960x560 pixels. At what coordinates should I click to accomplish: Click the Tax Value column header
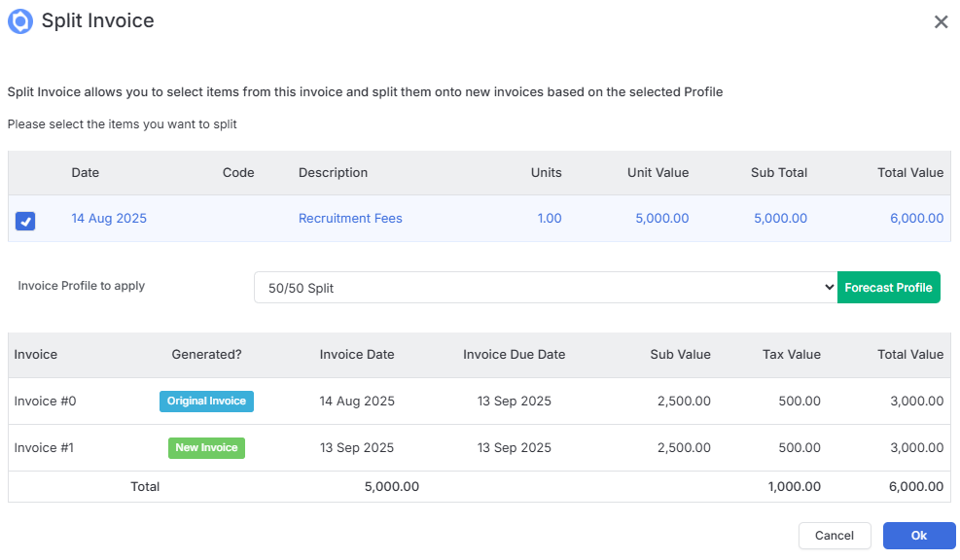coord(792,354)
